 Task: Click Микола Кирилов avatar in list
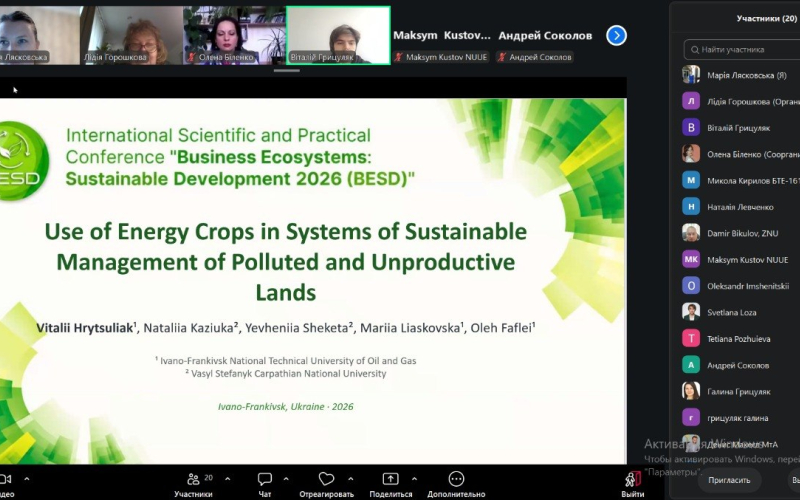(x=691, y=180)
